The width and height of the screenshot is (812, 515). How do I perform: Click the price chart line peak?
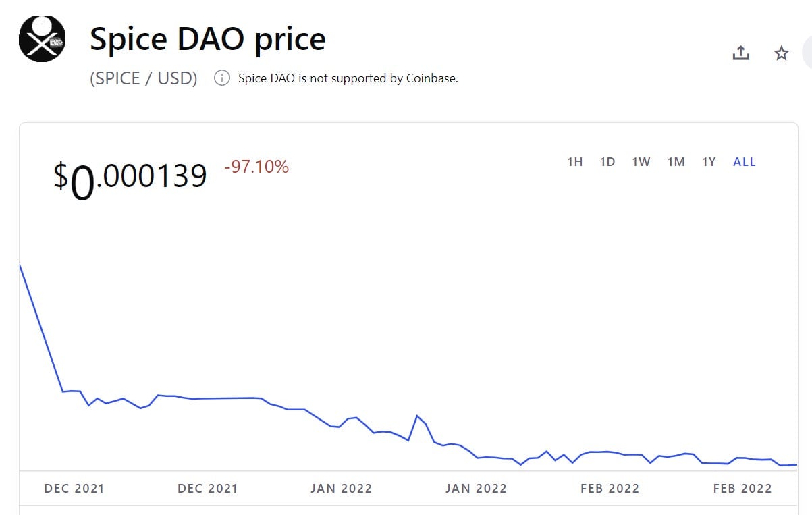[x=20, y=265]
